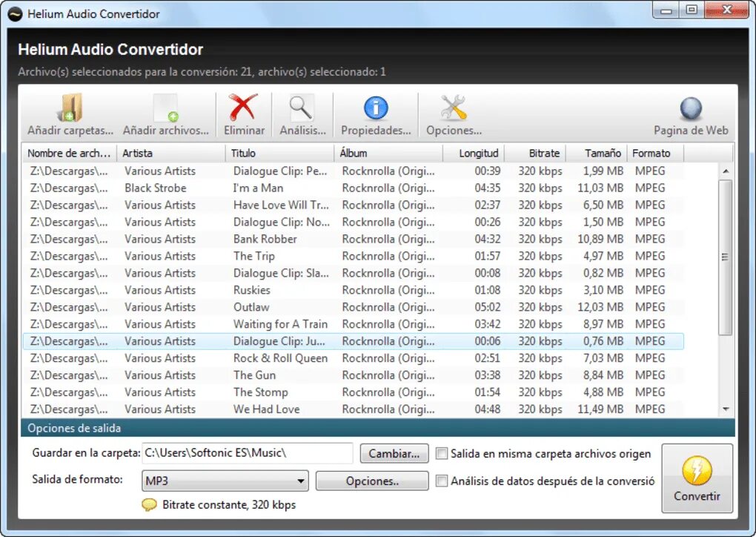Sort by Artista column header
Viewport: 756px width, 537px height.
[x=171, y=153]
